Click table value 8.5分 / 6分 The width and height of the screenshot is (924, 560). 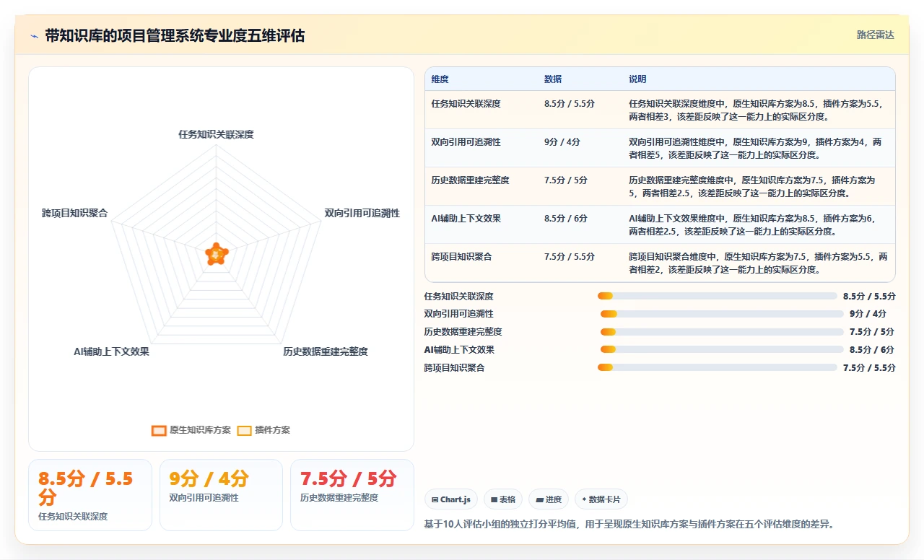(x=566, y=219)
